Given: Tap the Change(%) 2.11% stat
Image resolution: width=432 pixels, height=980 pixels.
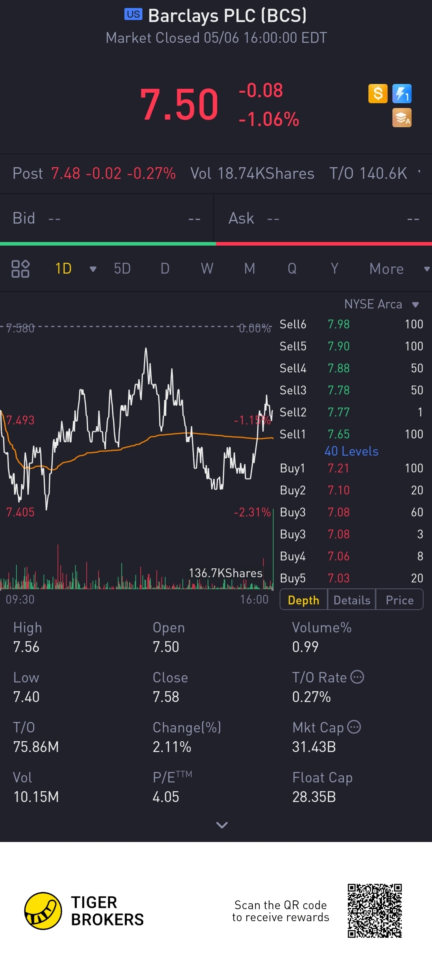Looking at the screenshot, I should (187, 737).
